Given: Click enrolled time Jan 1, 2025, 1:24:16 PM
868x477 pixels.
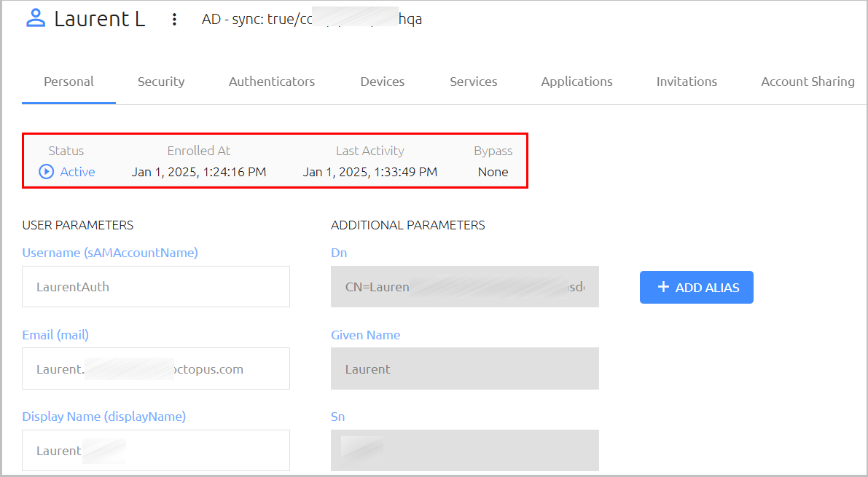Looking at the screenshot, I should [199, 172].
